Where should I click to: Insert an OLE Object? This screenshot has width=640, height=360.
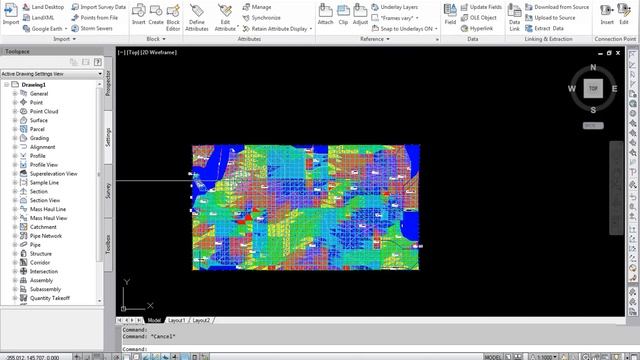[x=478, y=18]
